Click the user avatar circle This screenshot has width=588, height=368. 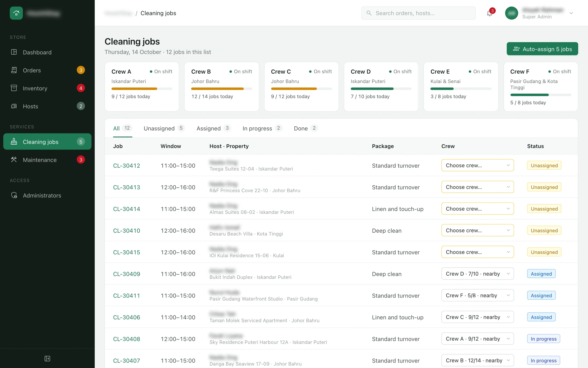pyautogui.click(x=511, y=13)
